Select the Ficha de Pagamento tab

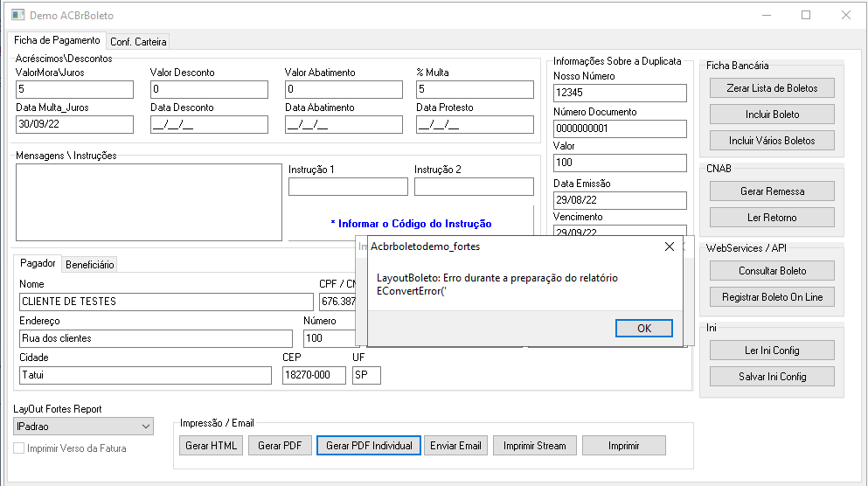pos(57,40)
